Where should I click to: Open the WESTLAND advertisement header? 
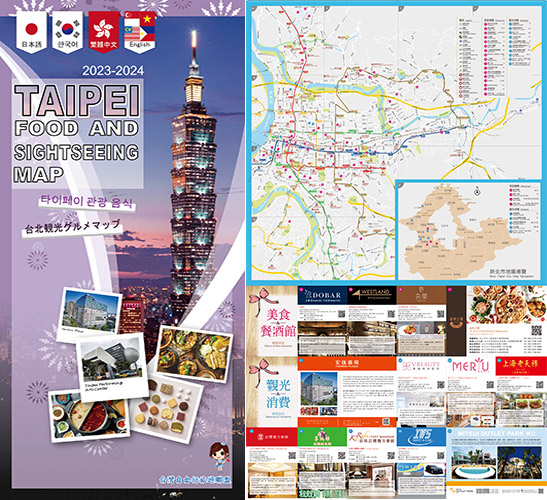[372, 295]
